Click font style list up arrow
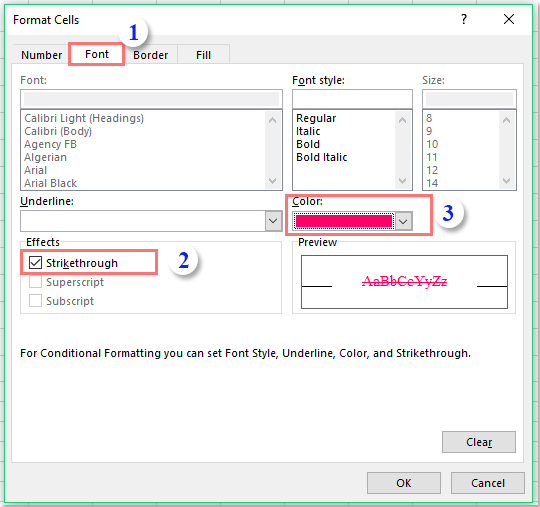The image size is (540, 507). point(402,120)
